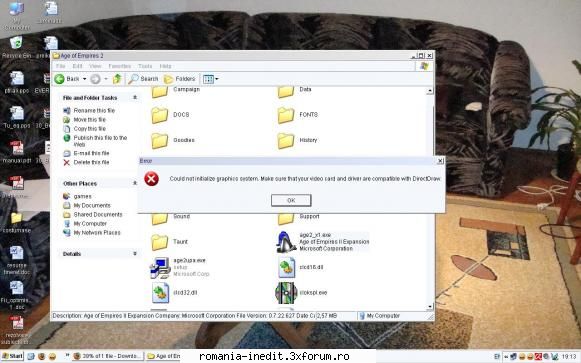This screenshot has height=363, width=581.
Task: Click scrollbar down arrow in file list
Action: (430, 307)
